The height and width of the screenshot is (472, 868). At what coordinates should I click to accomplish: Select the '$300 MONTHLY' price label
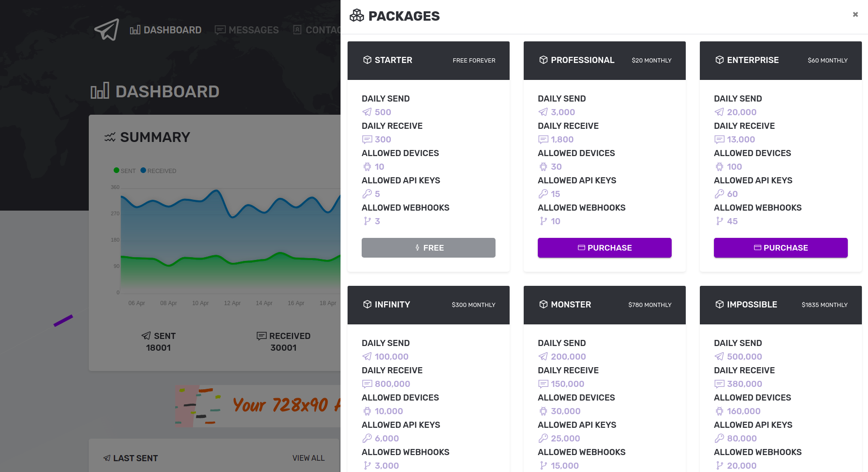[x=473, y=305]
